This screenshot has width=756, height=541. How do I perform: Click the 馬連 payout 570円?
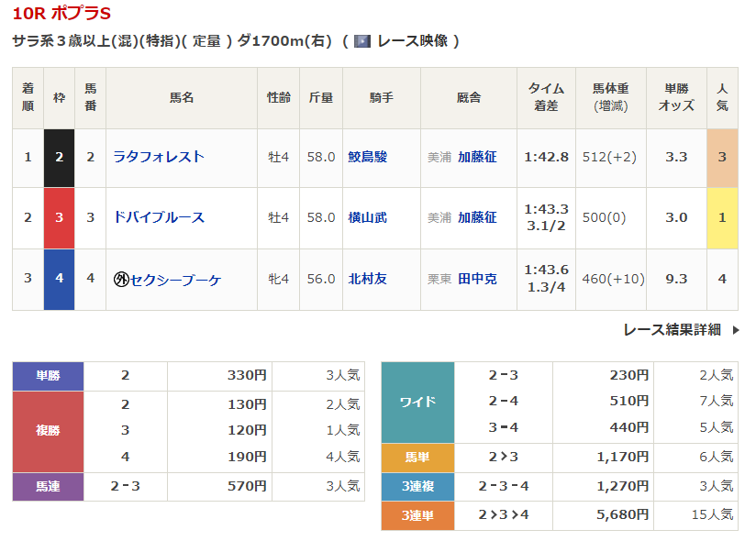coord(247,486)
